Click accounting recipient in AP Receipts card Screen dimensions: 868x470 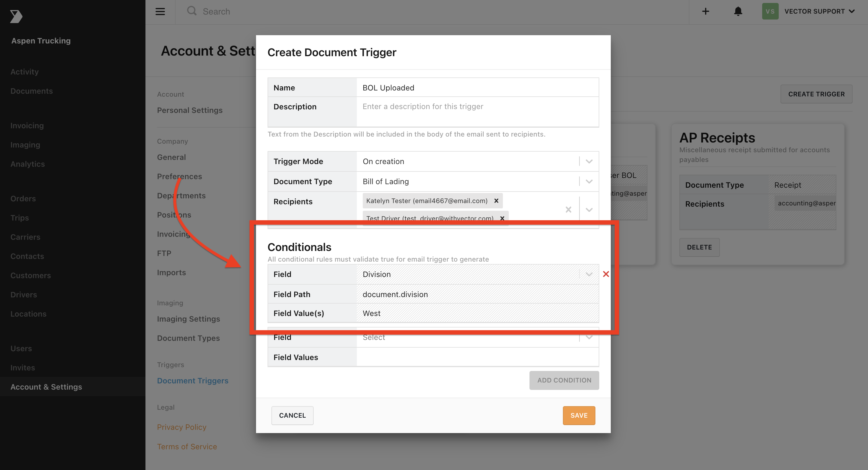click(805, 203)
